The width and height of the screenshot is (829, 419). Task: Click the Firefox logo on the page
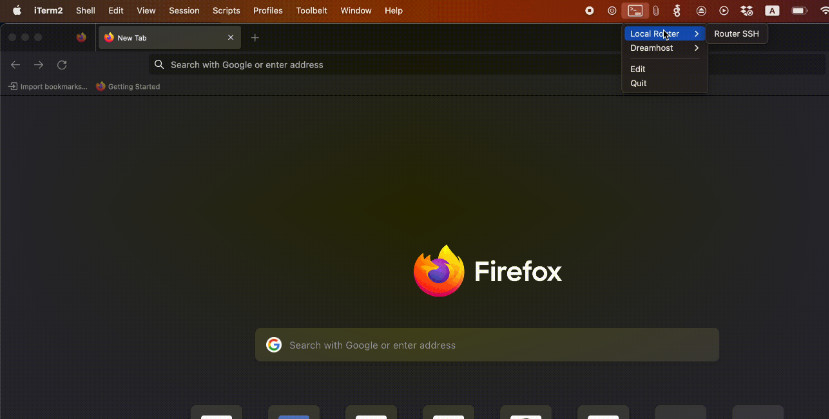439,271
